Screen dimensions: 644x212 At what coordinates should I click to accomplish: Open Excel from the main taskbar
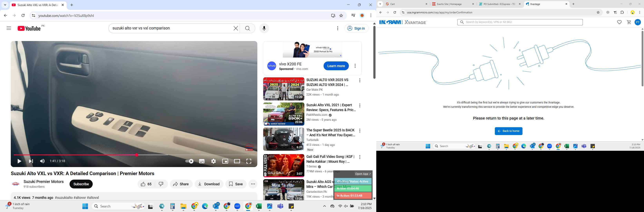[x=259, y=206]
